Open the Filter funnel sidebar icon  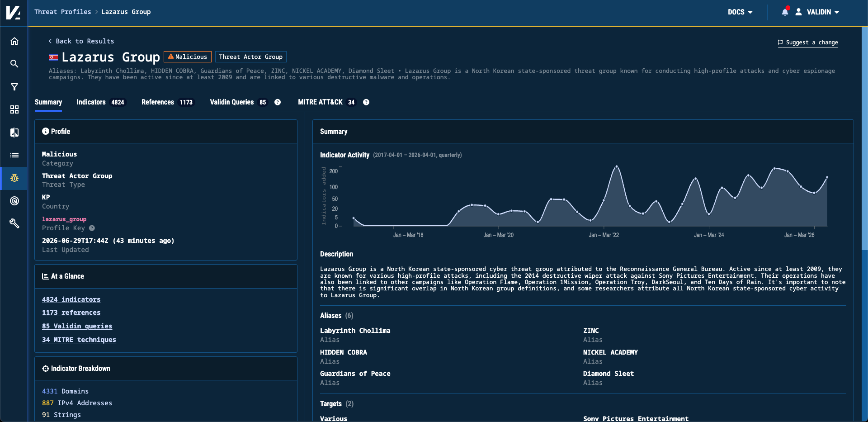coord(14,87)
